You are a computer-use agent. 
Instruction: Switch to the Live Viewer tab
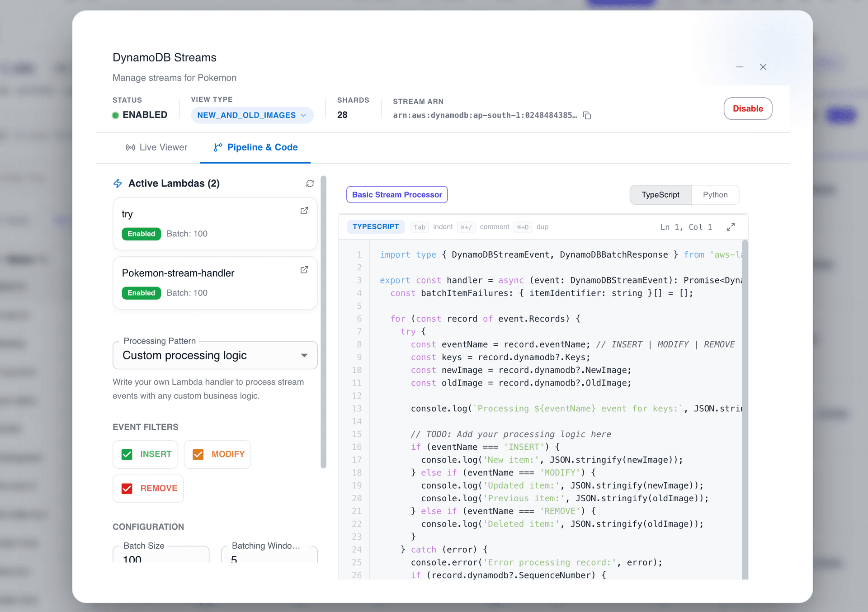156,147
